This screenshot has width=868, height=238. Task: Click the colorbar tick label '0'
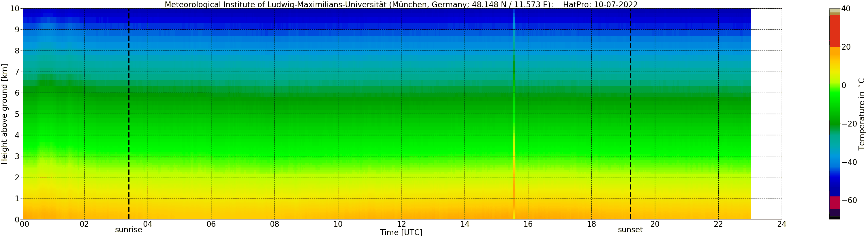[x=844, y=85]
